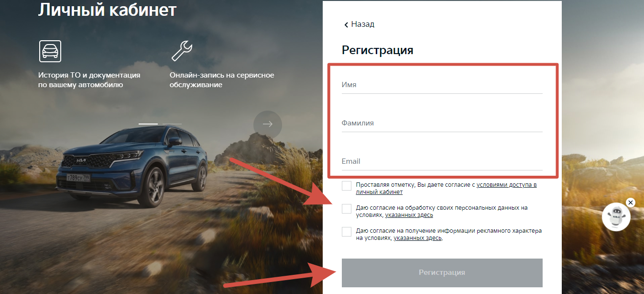Open 'указанных здесь' link for personal data
Image resolution: width=644 pixels, height=294 pixels.
(x=409, y=215)
